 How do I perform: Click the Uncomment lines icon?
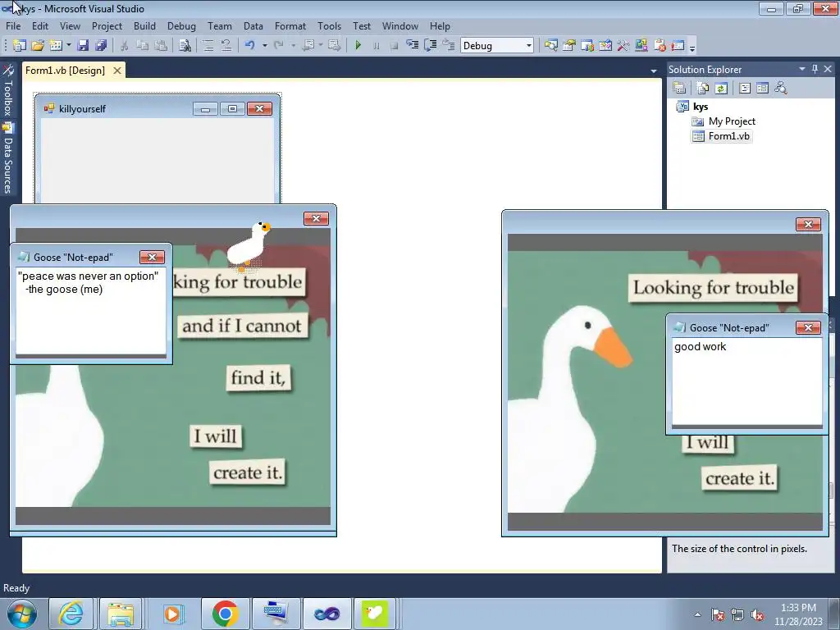226,46
